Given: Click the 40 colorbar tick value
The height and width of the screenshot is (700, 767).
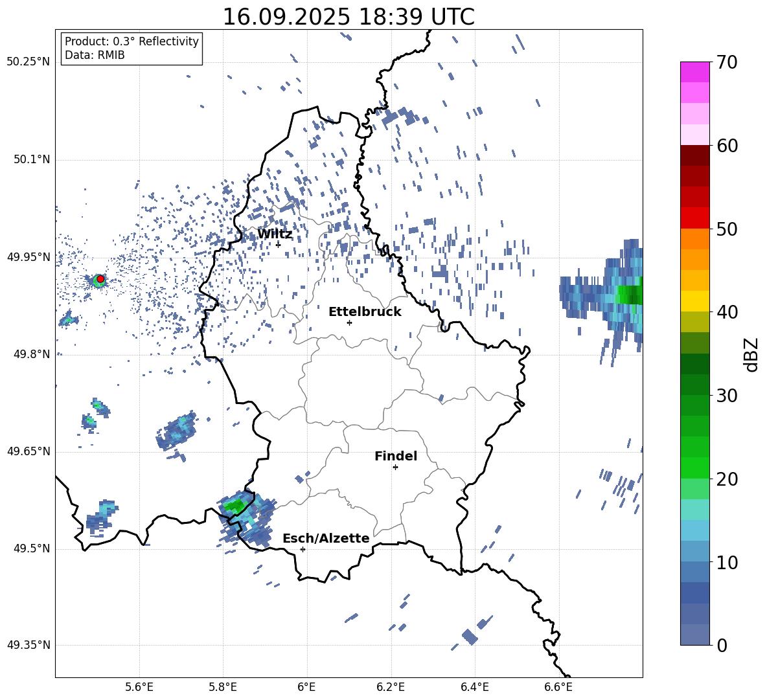Looking at the screenshot, I should point(727,312).
